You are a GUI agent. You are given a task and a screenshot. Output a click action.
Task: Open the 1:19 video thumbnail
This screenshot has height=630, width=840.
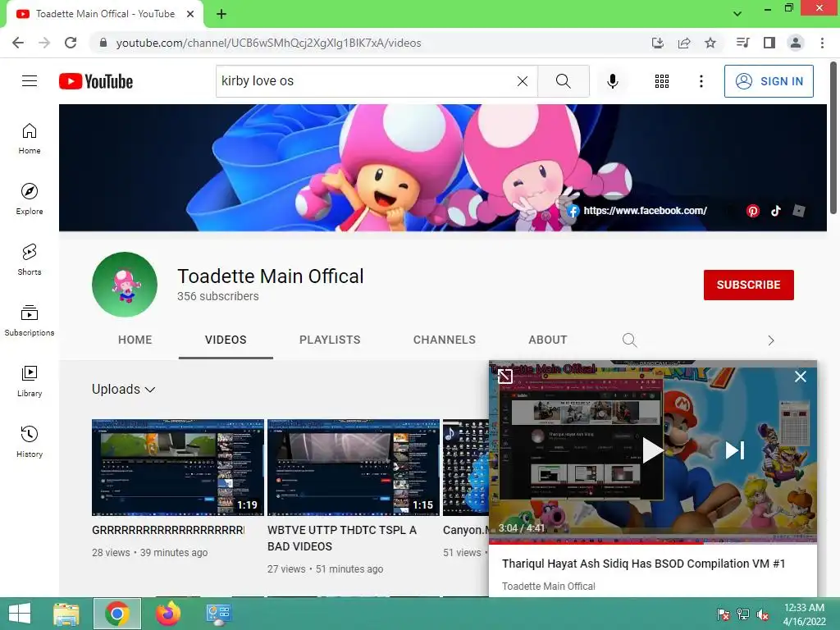tap(178, 468)
